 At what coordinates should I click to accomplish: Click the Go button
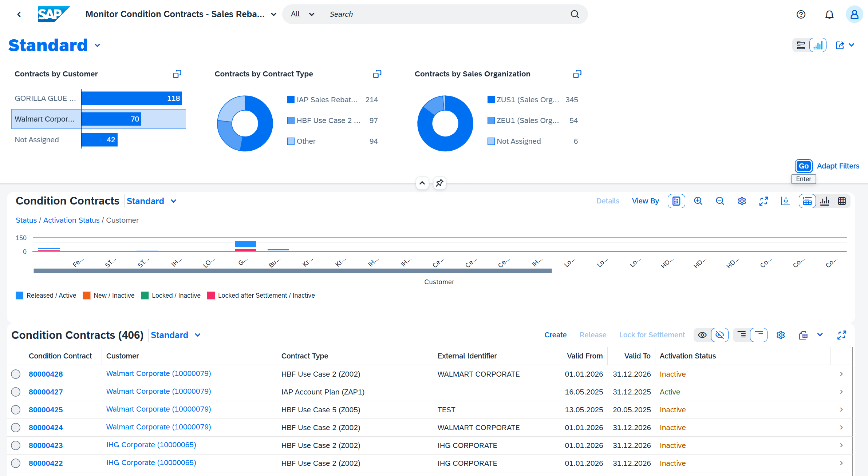coord(804,166)
